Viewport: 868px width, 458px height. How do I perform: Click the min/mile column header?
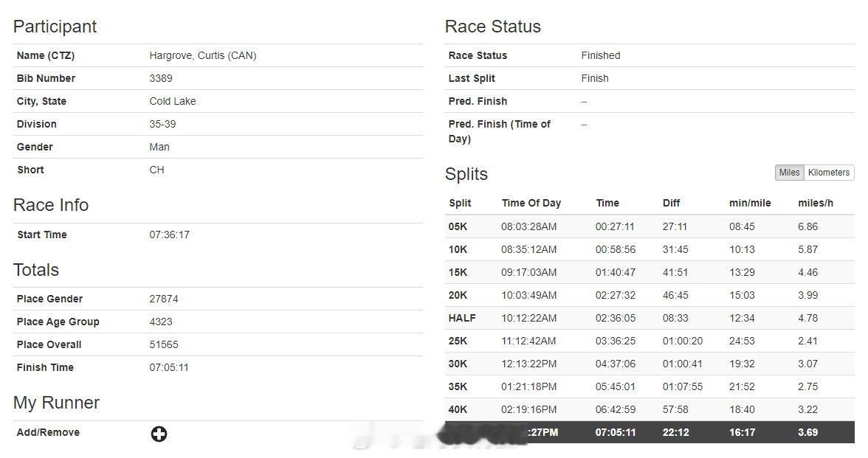point(750,203)
